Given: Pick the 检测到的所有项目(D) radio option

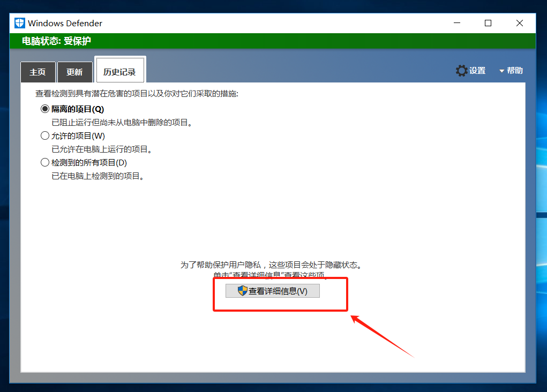Looking at the screenshot, I should [44, 162].
